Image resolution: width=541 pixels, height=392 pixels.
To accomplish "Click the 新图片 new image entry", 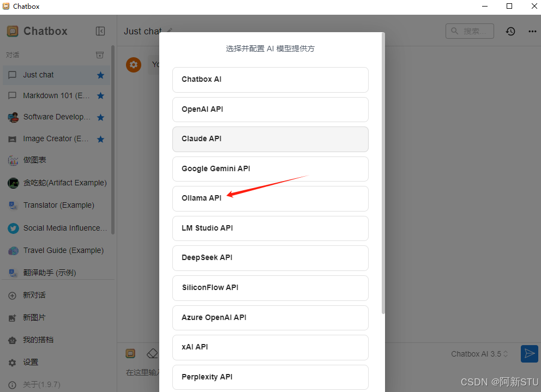I will click(58, 317).
